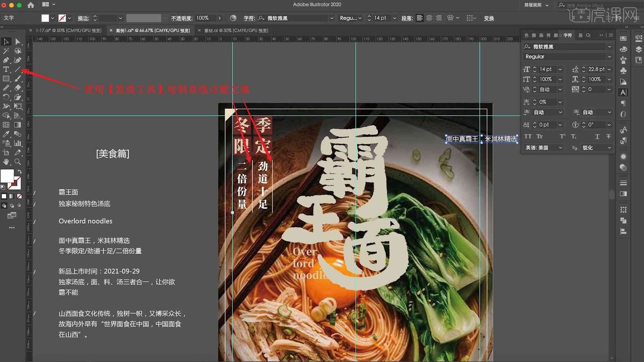This screenshot has width=644, height=362.
Task: Set paragraph alignment to center
Action: pyautogui.click(x=429, y=18)
